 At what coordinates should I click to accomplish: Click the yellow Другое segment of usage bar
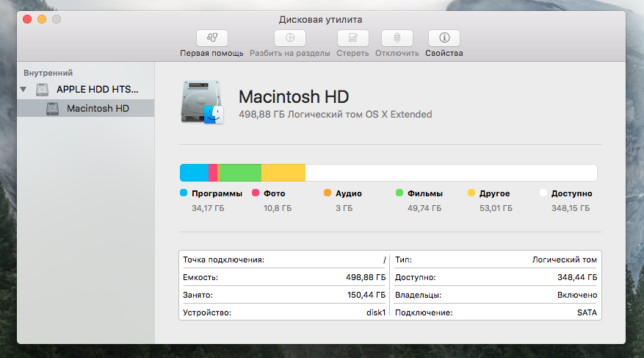[x=283, y=173]
